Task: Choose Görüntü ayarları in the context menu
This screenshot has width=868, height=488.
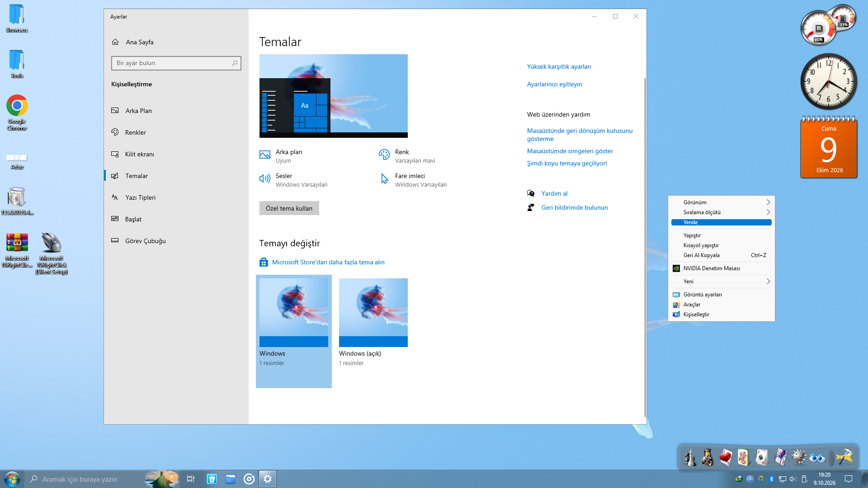Action: (x=721, y=295)
